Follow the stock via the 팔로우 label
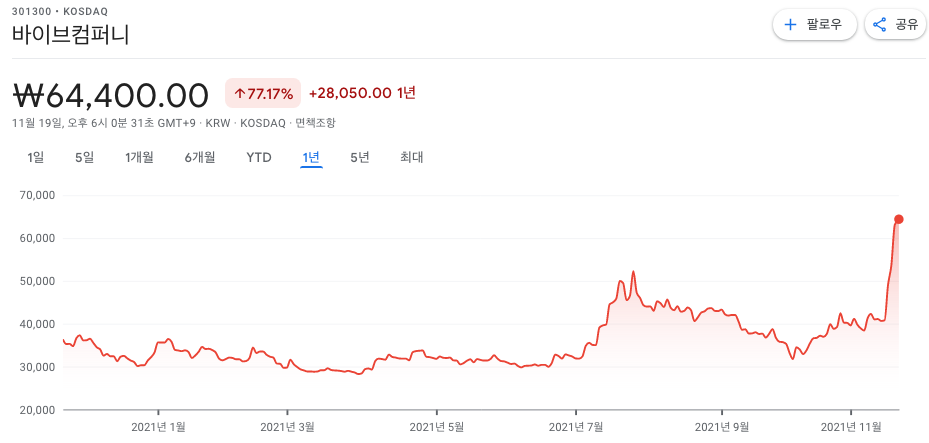This screenshot has width=929, height=443. (824, 25)
